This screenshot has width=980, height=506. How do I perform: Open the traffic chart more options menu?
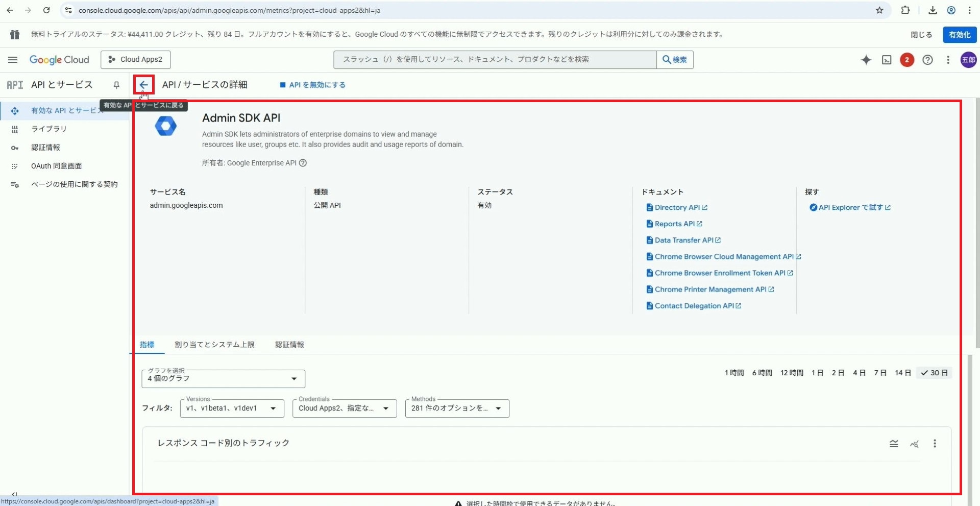(935, 444)
